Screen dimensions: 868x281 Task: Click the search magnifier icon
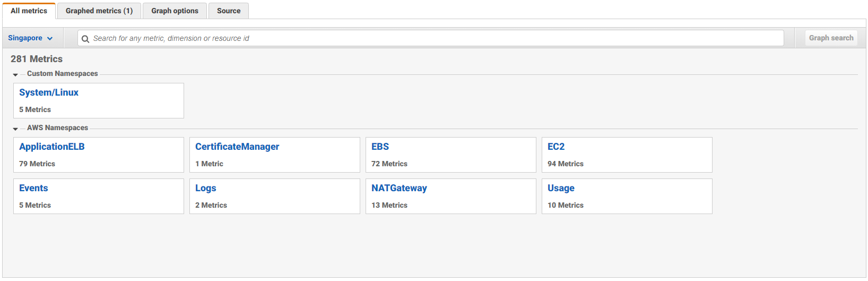[x=85, y=39]
